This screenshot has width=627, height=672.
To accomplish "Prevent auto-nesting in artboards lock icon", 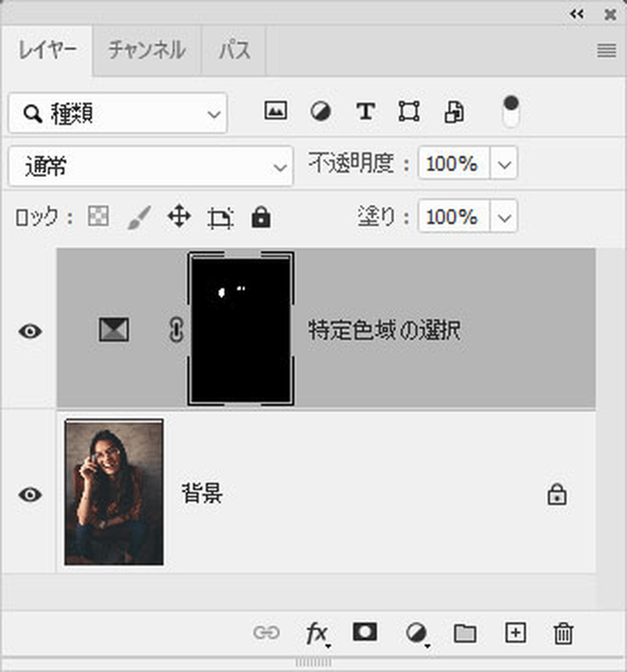I will click(220, 217).
